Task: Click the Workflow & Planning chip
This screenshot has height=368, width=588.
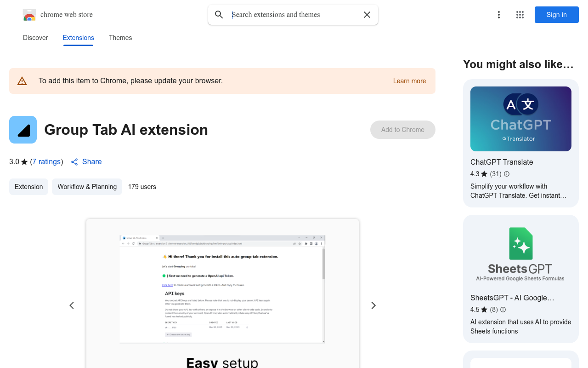Action: (x=87, y=187)
